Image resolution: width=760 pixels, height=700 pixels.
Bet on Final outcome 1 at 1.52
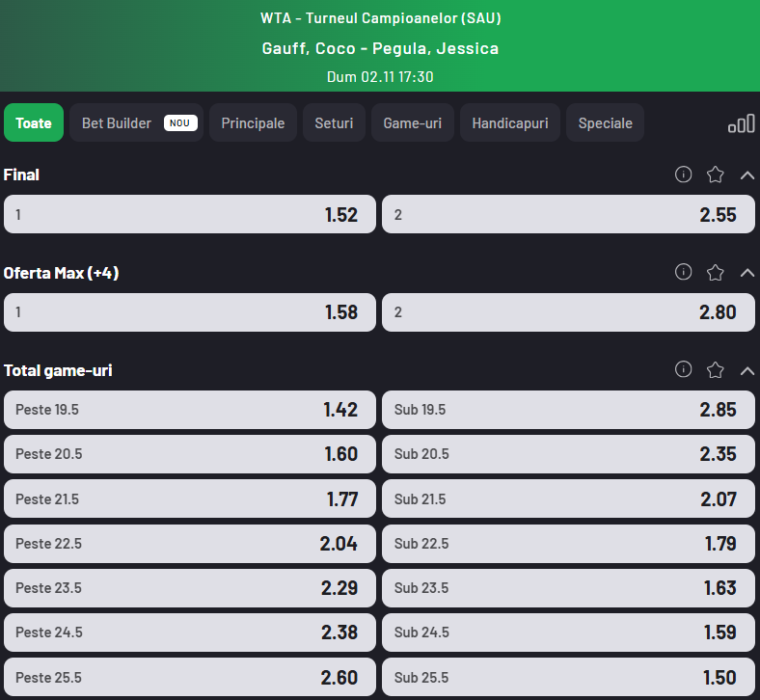[190, 214]
